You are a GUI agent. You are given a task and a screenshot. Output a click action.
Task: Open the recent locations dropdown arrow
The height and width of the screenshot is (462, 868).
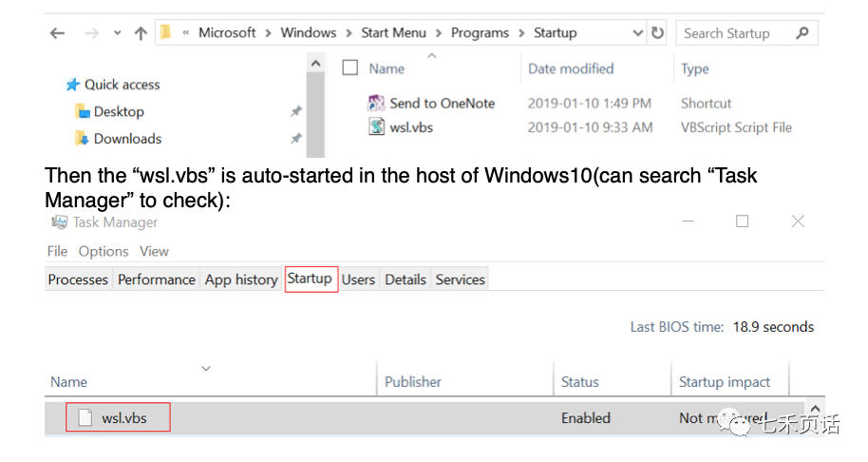(118, 33)
